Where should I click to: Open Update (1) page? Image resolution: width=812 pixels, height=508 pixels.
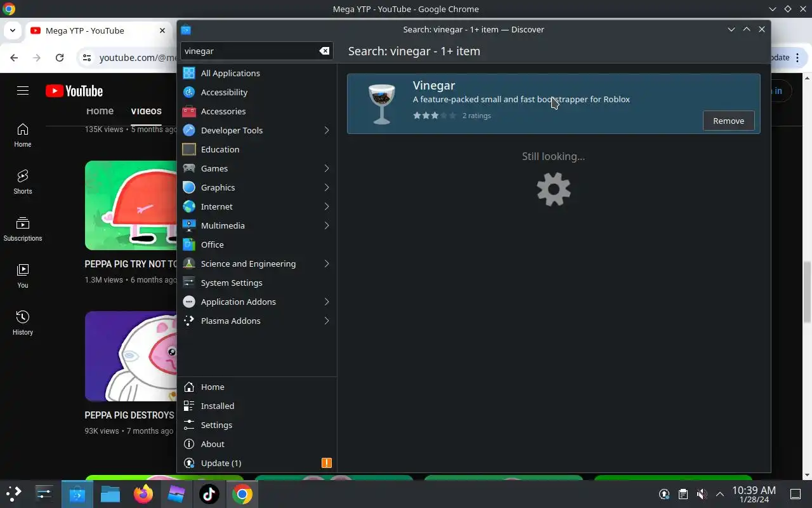(257, 463)
